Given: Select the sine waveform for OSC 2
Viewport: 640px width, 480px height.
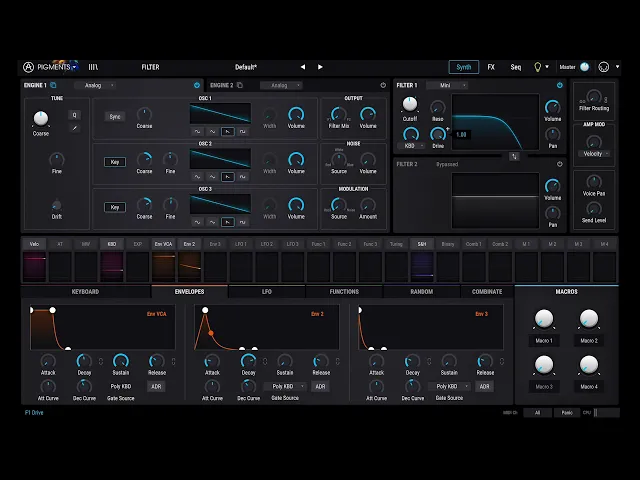Looking at the screenshot, I should 197,177.
